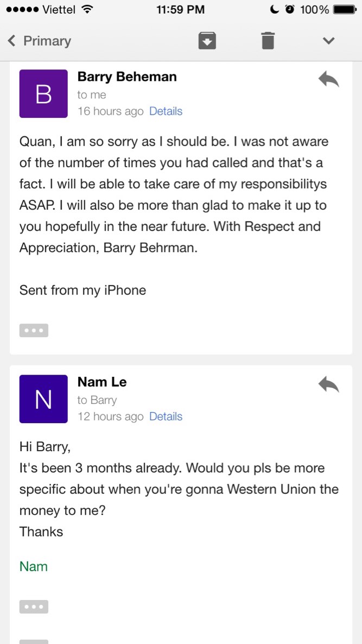Tap the Wi-Fi status icon
This screenshot has height=644, width=362.
pos(86,9)
